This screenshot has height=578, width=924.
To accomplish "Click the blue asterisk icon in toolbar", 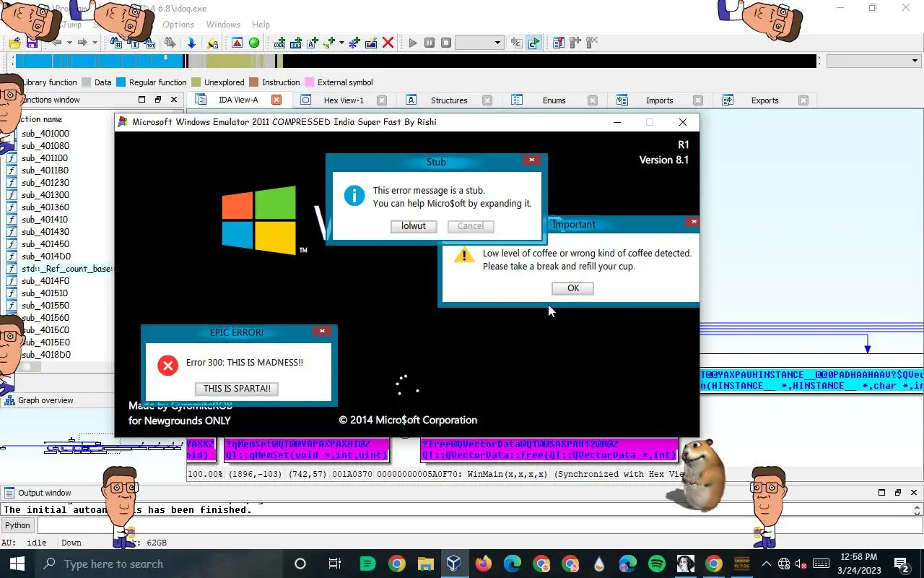I will click(354, 43).
